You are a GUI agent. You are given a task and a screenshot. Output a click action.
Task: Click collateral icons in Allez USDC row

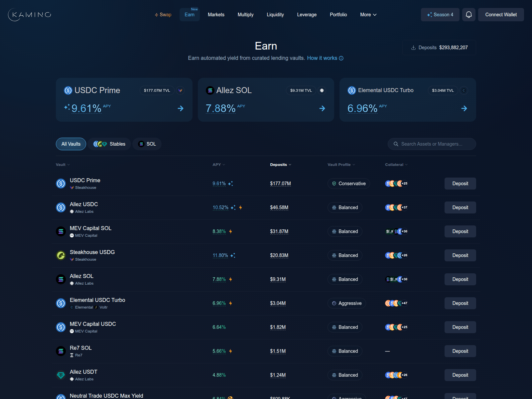396,207
